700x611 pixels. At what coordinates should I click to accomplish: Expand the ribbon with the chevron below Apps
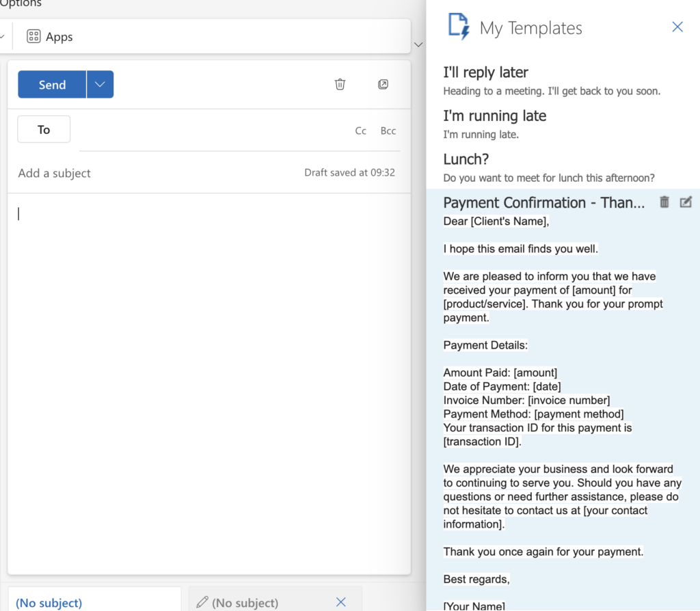pos(418,44)
